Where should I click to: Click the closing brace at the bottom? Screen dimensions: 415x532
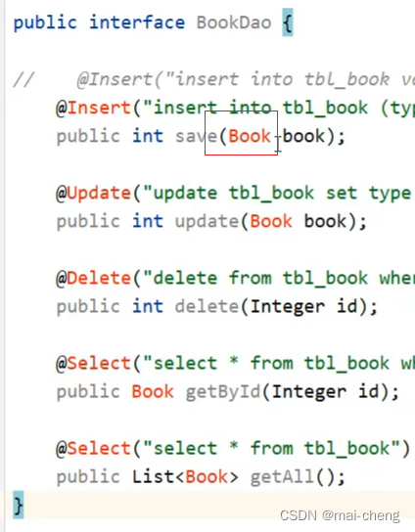[19, 505]
